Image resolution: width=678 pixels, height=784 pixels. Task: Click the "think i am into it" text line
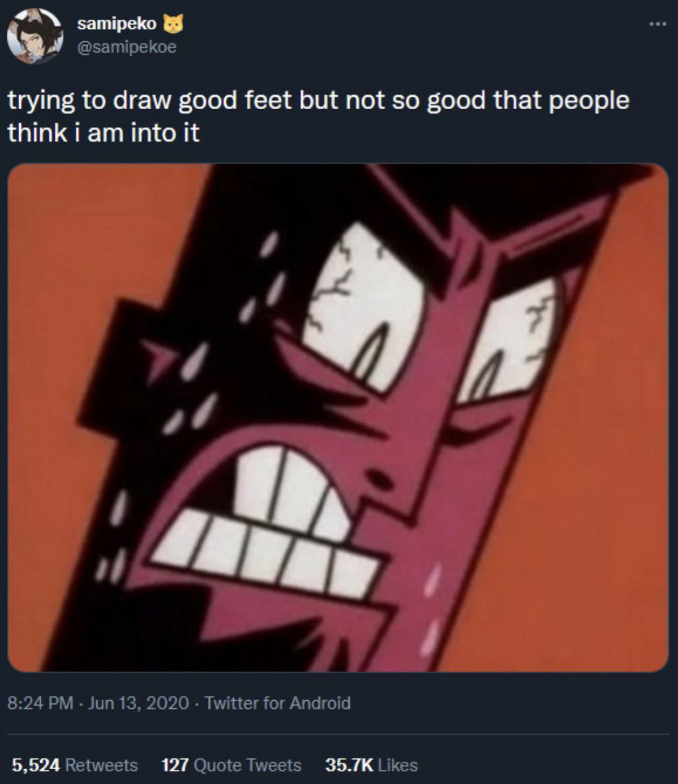coord(104,133)
